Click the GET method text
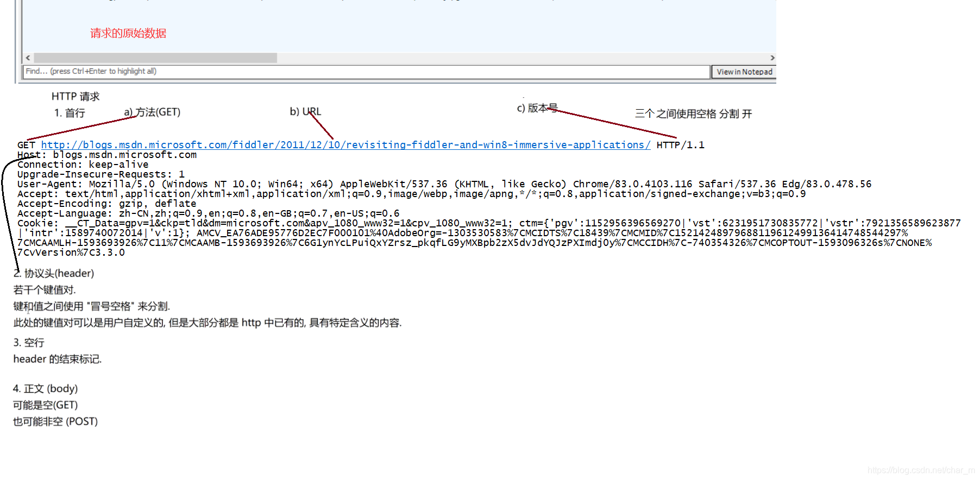Viewport: 980px width, 480px height. pyautogui.click(x=26, y=145)
